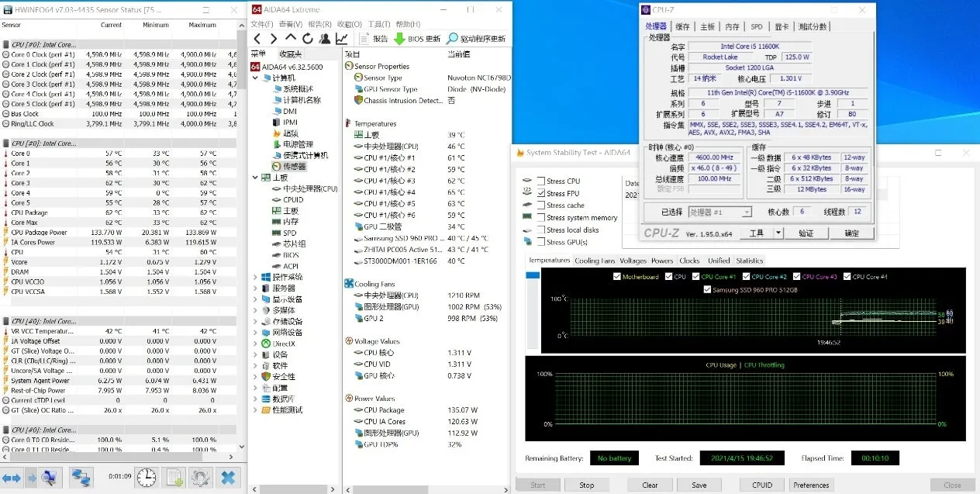
Task: Toggle Samsung SSD 960 PRO graph checkbox
Action: 707,289
